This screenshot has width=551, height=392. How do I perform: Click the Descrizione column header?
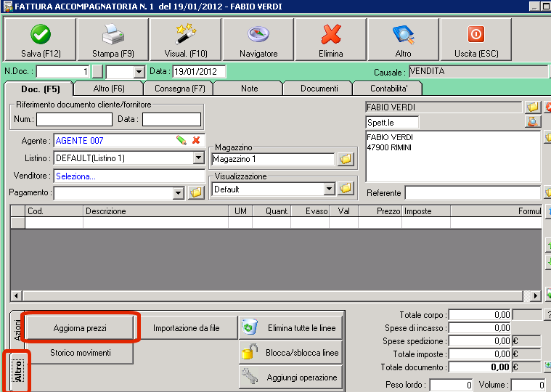[x=155, y=211]
